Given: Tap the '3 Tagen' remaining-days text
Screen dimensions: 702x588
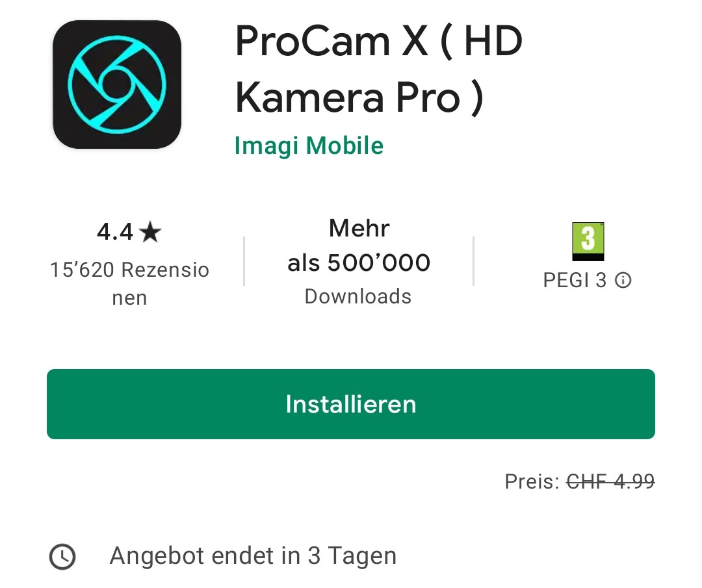Looking at the screenshot, I should click(352, 556).
